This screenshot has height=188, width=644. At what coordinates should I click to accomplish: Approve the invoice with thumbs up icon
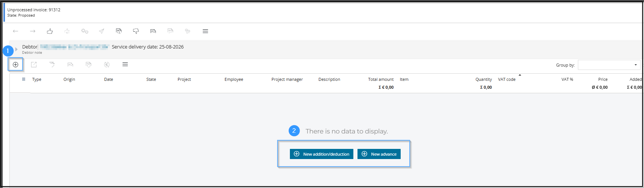[50, 31]
